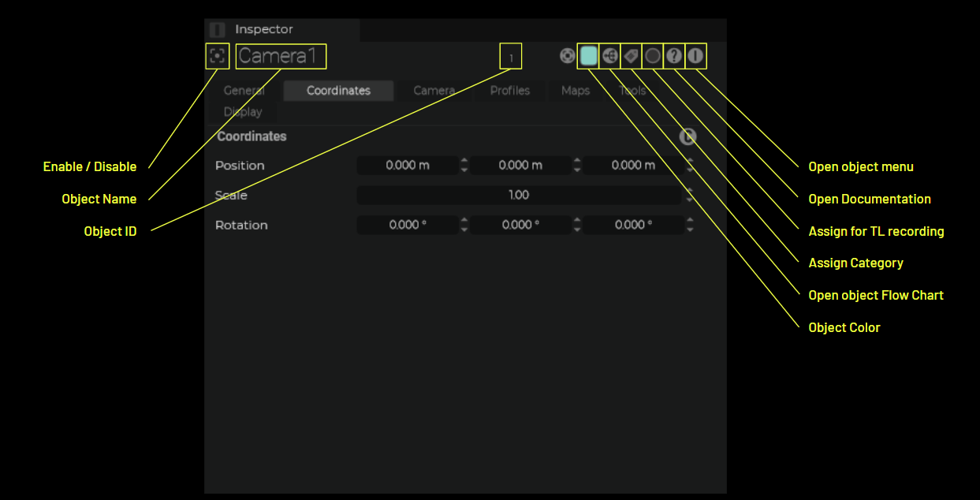Open the Profiles tab
The image size is (980, 500).
coord(509,91)
